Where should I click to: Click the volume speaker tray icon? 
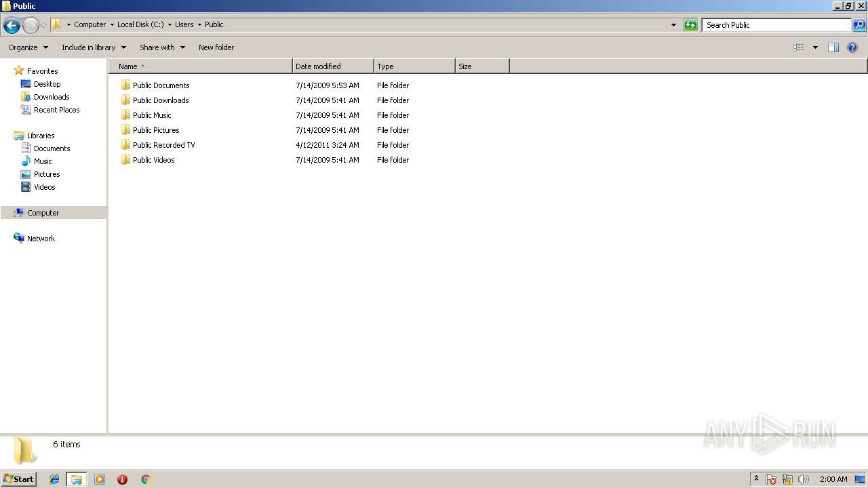coord(804,479)
